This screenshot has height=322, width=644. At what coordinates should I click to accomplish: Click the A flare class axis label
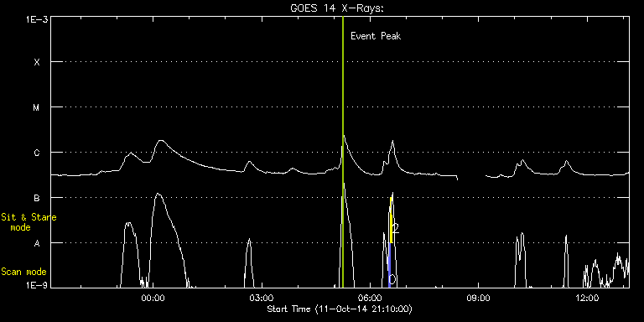(37, 243)
